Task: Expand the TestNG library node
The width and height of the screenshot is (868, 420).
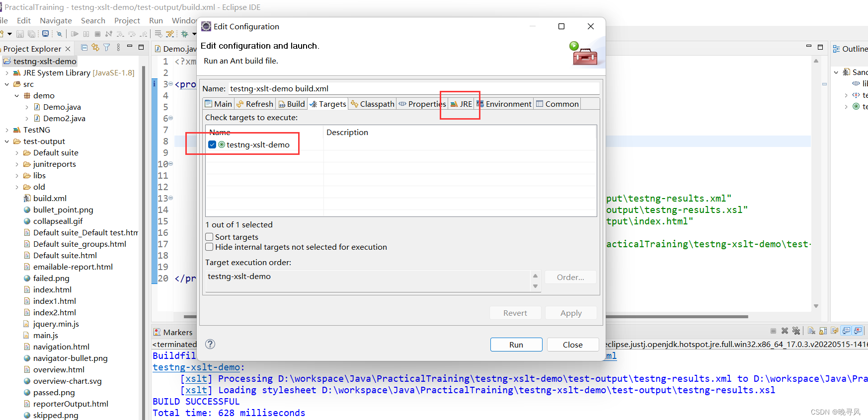Action: point(7,130)
